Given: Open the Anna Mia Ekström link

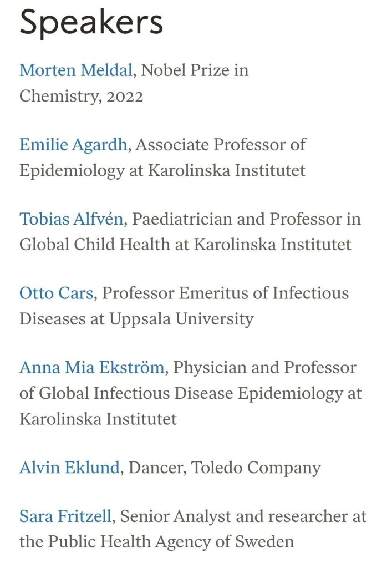Looking at the screenshot, I should 91,367.
